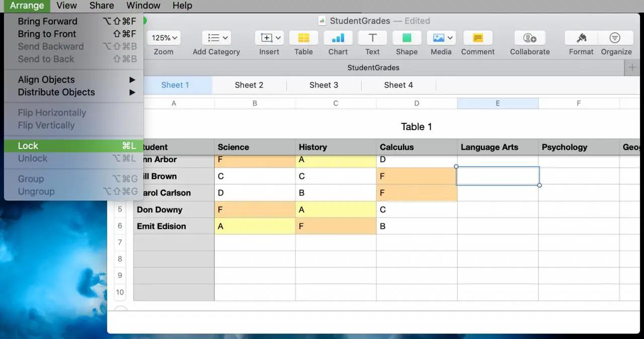
Task: Expand the 125% zoom dropdown
Action: click(164, 38)
